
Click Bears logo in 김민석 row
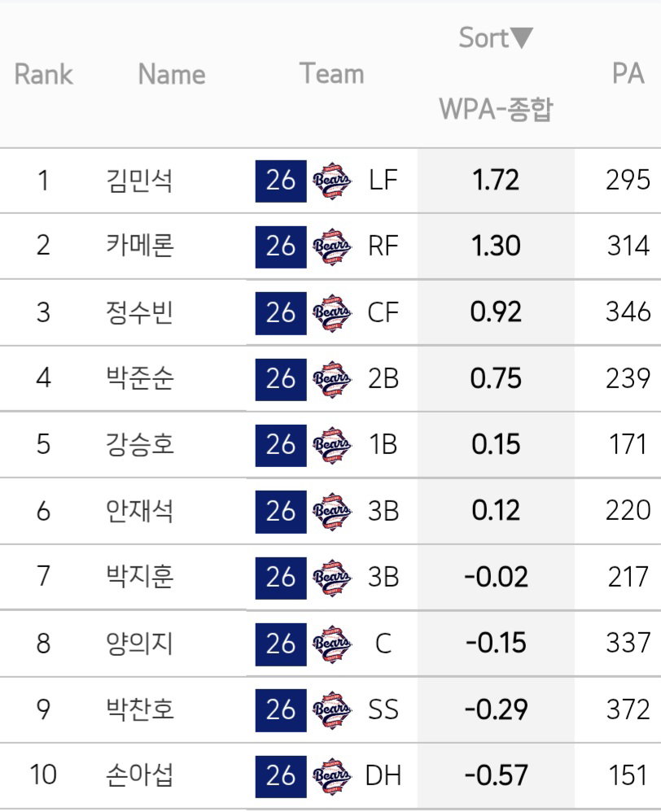coord(331,181)
